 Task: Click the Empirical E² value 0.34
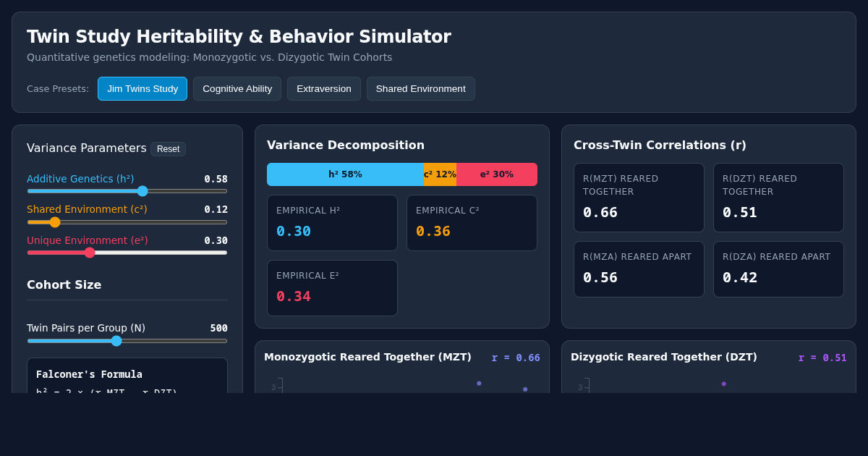pos(294,296)
